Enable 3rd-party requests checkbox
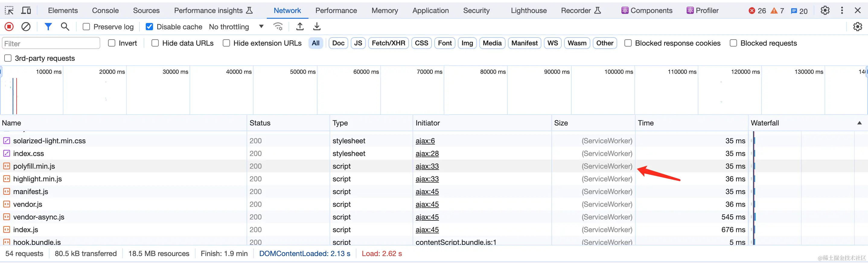 point(8,58)
